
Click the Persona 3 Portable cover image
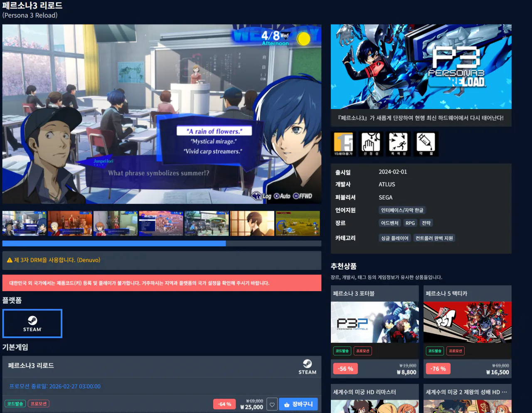click(x=375, y=322)
